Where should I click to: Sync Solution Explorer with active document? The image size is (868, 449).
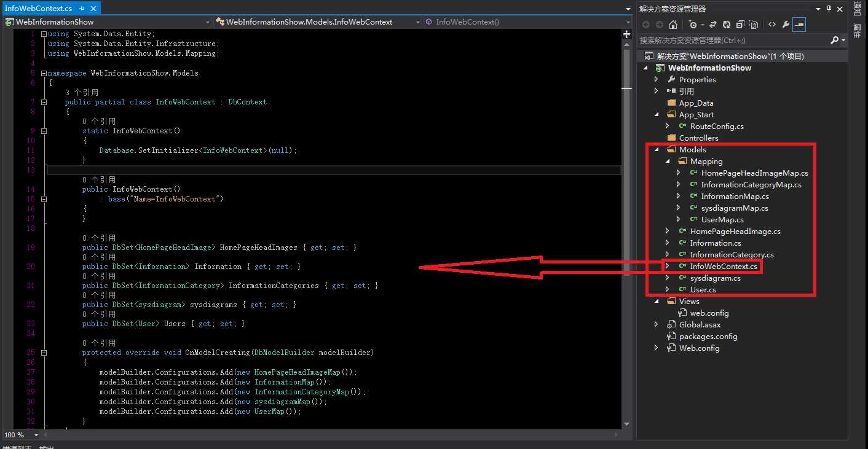713,25
